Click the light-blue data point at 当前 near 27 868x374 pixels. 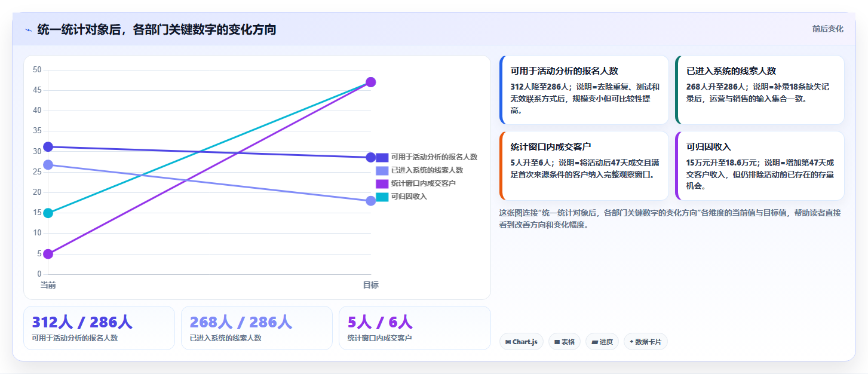[48, 165]
